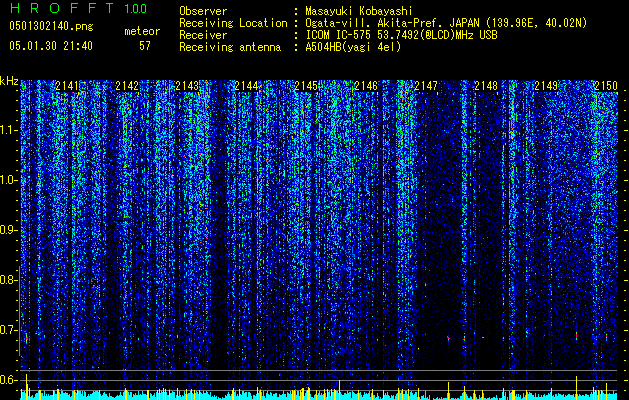Click the 2148 time marker

(x=486, y=85)
